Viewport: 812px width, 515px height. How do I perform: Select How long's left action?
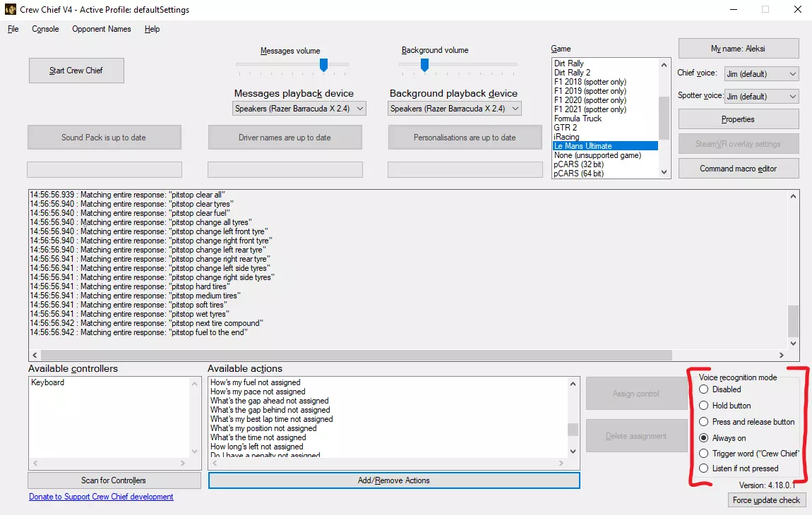256,447
